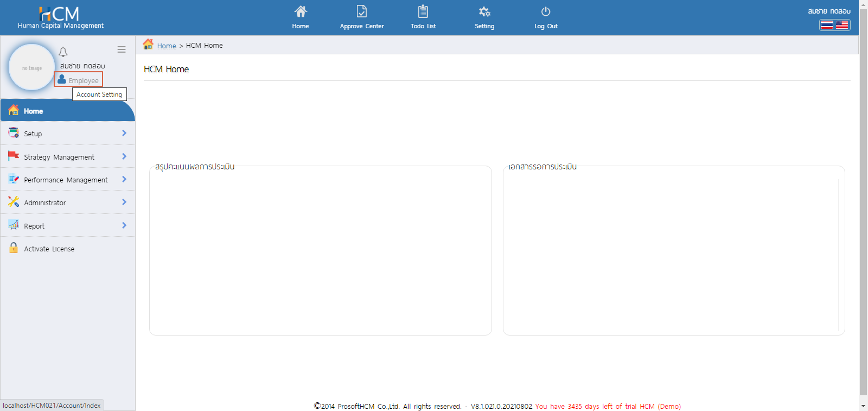Switch language to US English flag
Screen dimensions: 868x411
(x=842, y=25)
